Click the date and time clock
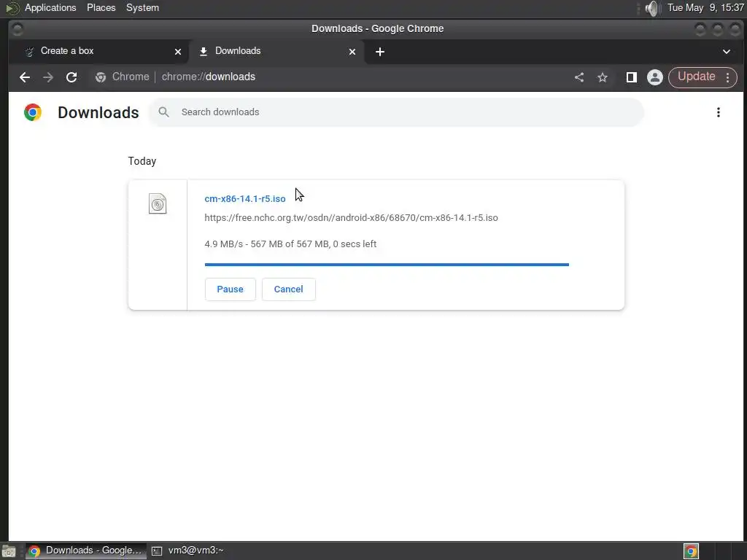 point(705,7)
